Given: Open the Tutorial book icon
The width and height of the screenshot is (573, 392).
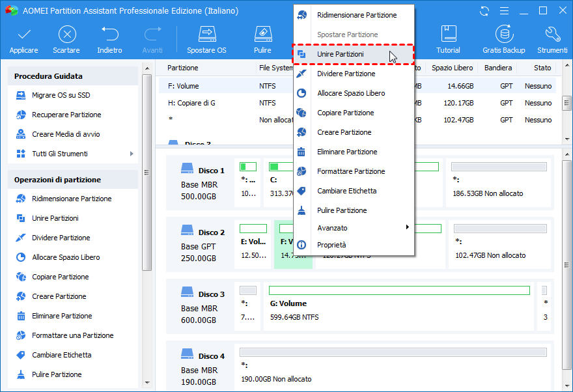Looking at the screenshot, I should pyautogui.click(x=449, y=40).
